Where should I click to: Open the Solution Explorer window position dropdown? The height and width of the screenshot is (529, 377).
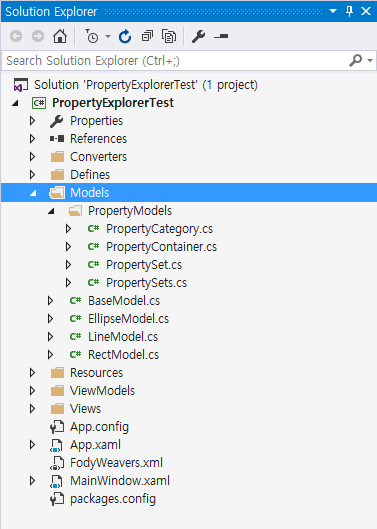coord(333,11)
